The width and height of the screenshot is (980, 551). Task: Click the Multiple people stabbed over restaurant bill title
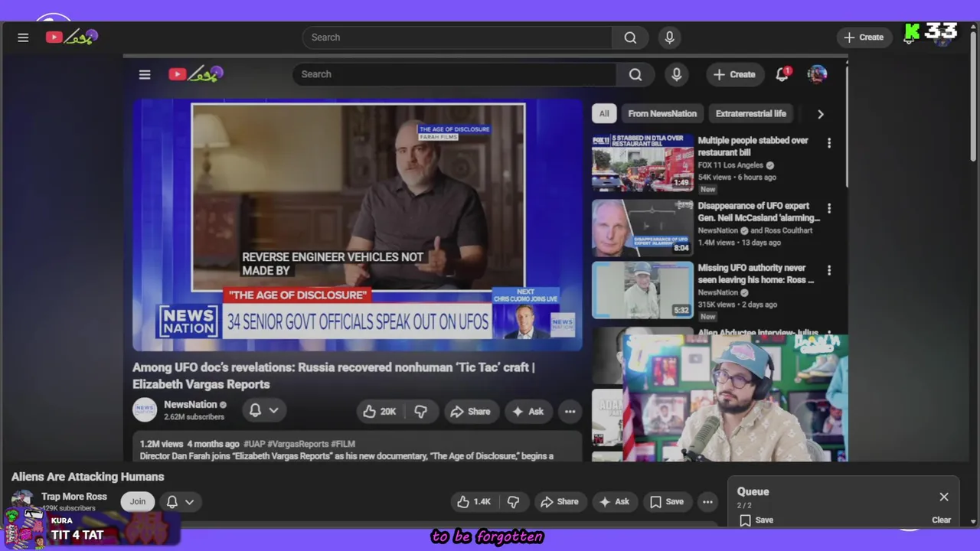753,146
